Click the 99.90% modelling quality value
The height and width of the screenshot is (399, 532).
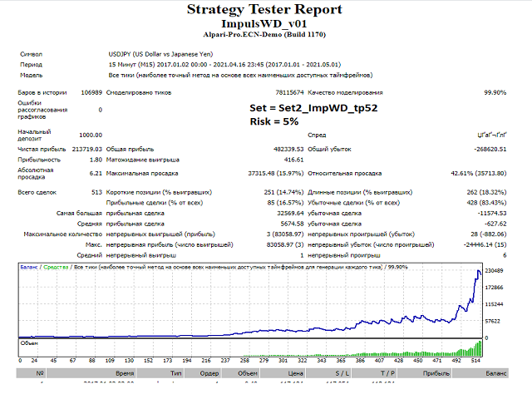pos(494,93)
